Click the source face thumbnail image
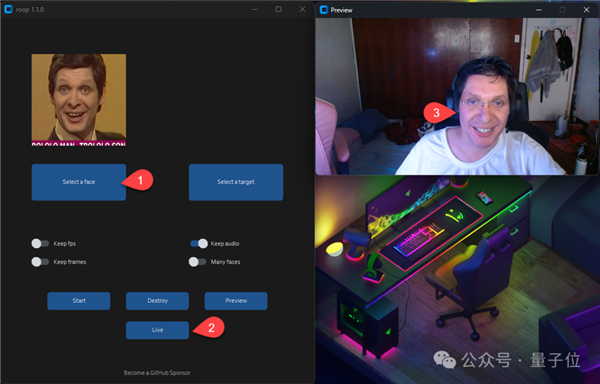The width and height of the screenshot is (600, 384). (x=79, y=100)
